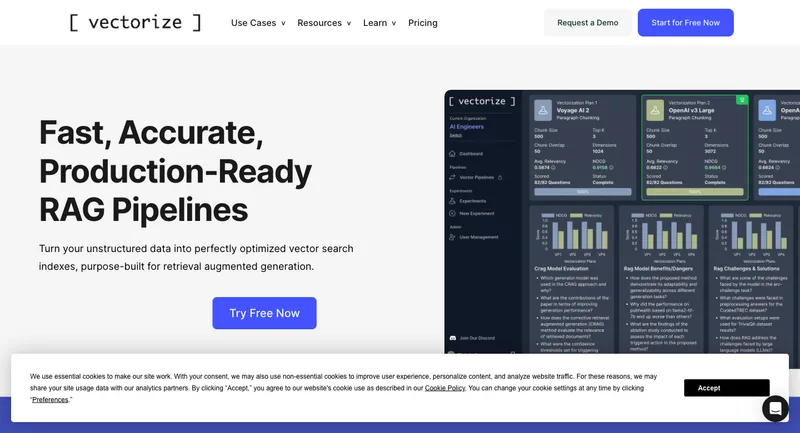Screen dimensions: 800x433
Task: Click the Voyage AI 2 100% progress bar
Action: (x=581, y=190)
